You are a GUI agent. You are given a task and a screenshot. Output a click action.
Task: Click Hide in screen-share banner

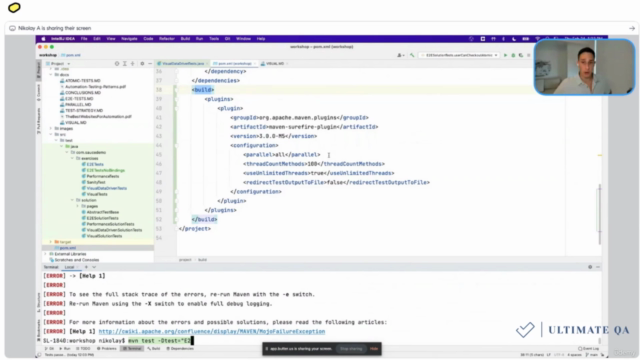coord(374,349)
